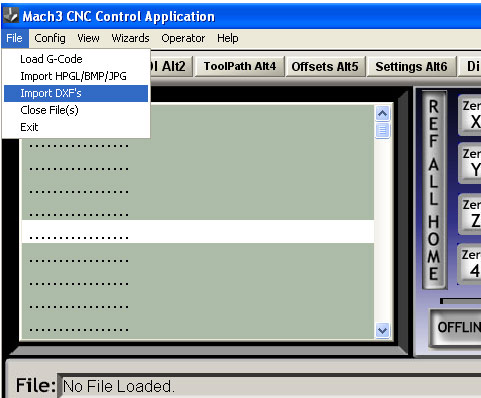Click the Zero X button
This screenshot has width=481, height=398.
click(x=470, y=114)
